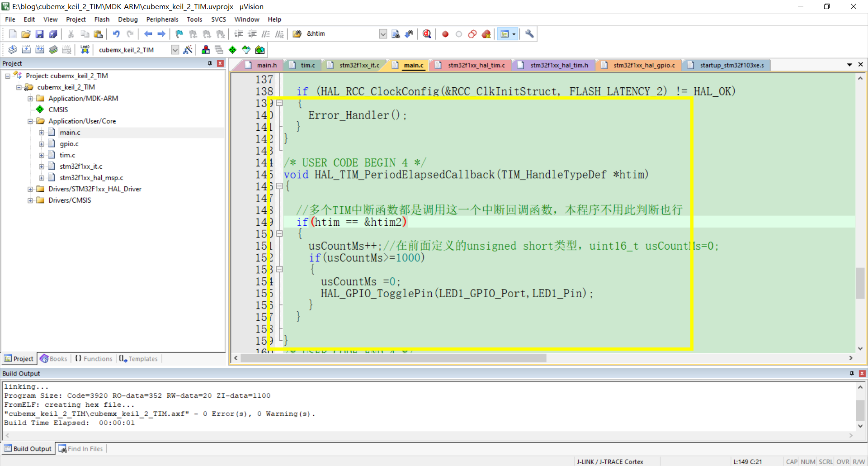868x466 pixels.
Task: Expand the Drivers/CMSIS folder
Action: point(30,200)
